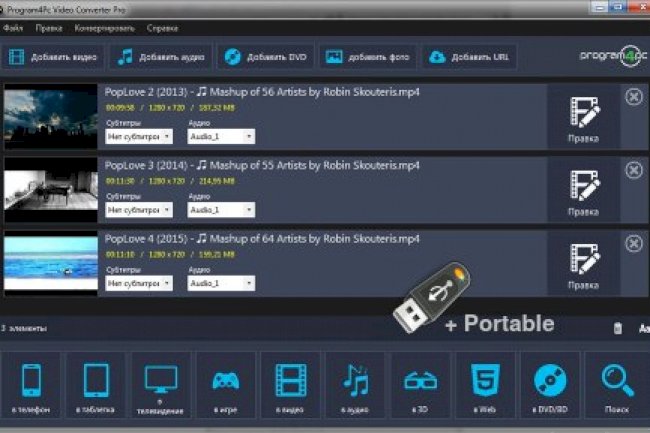The image size is (650, 433).
Task: Click the Добавить видео film icon
Action: [17, 57]
